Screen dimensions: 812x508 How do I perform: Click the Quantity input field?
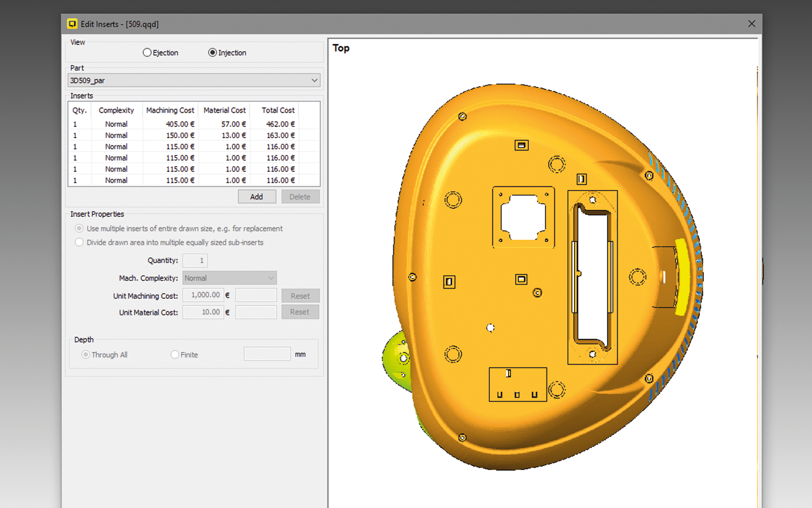coord(195,260)
